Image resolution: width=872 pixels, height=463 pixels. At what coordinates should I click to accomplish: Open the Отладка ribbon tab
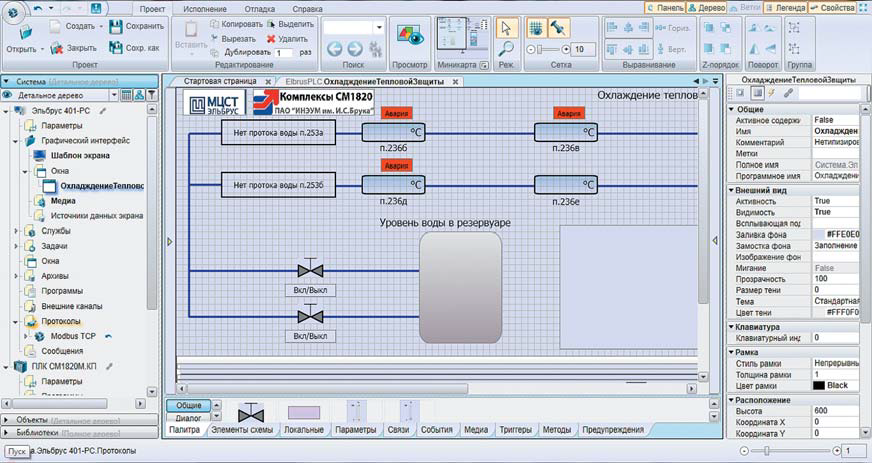tap(259, 9)
